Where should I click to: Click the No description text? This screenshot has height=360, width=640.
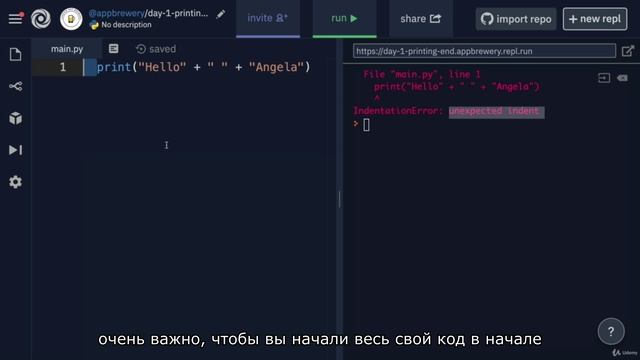tap(126, 25)
